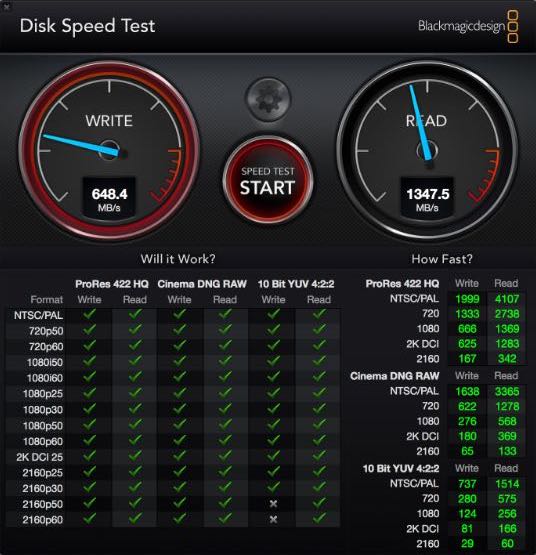
Task: Click the X mark for 2160p50 YUV write
Action: click(273, 504)
